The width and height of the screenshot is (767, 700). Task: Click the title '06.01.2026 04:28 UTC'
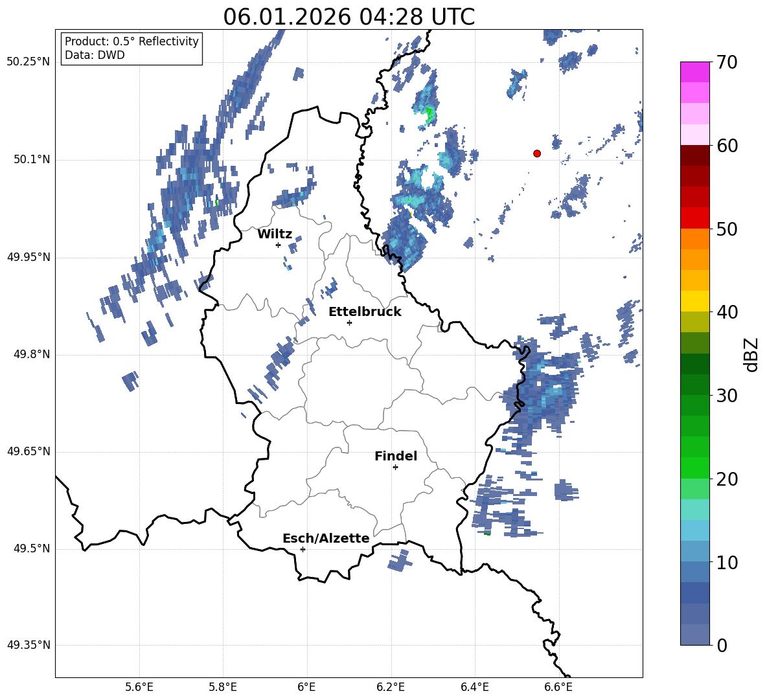tap(349, 17)
